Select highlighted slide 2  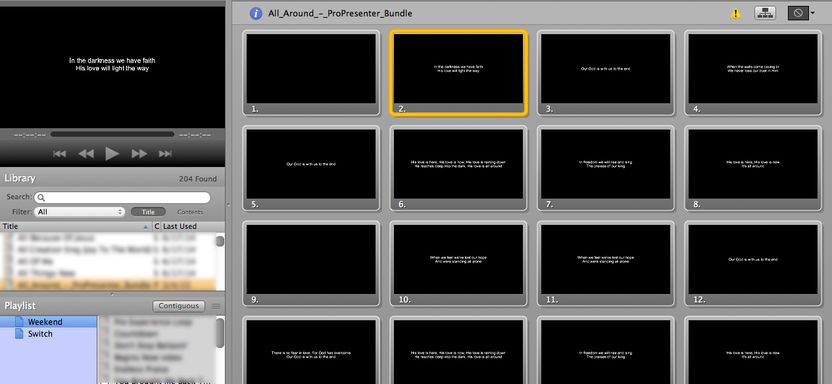click(x=458, y=73)
